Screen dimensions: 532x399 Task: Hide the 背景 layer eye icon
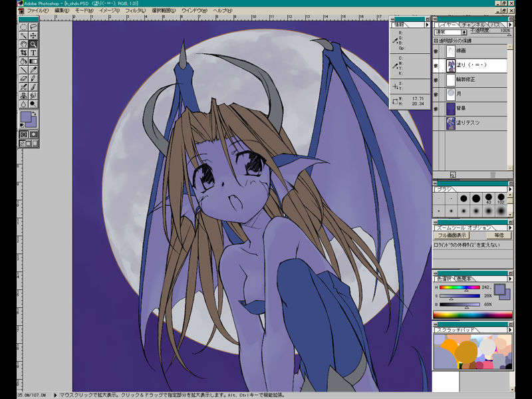(436, 108)
